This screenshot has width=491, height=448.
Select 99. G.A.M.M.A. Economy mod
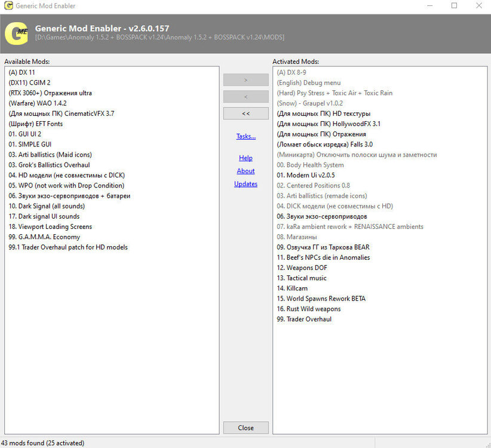tap(44, 237)
